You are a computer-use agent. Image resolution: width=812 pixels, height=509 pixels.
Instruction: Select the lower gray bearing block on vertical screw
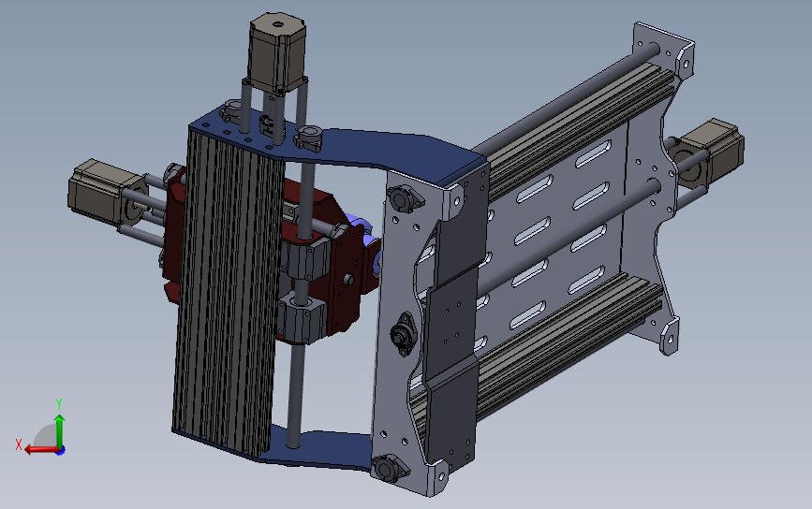point(302,317)
